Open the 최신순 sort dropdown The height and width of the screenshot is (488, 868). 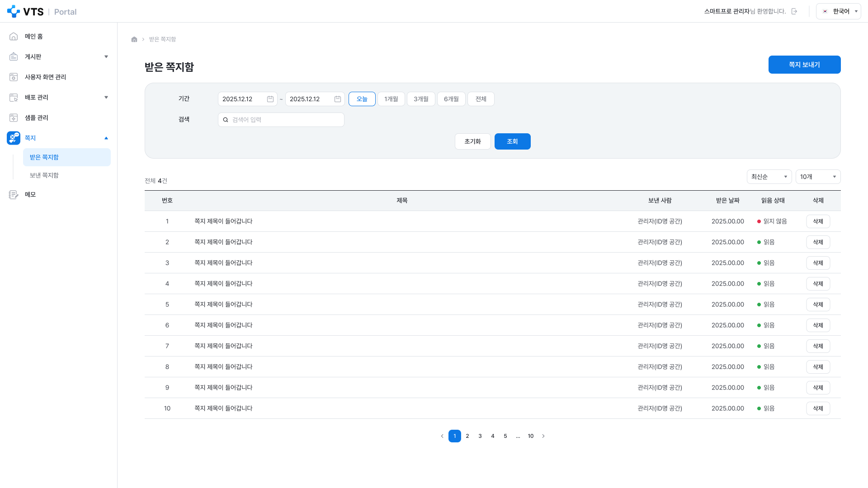tap(769, 177)
